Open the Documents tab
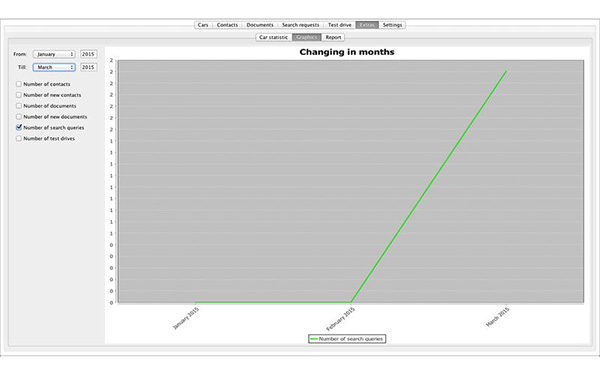 260,25
